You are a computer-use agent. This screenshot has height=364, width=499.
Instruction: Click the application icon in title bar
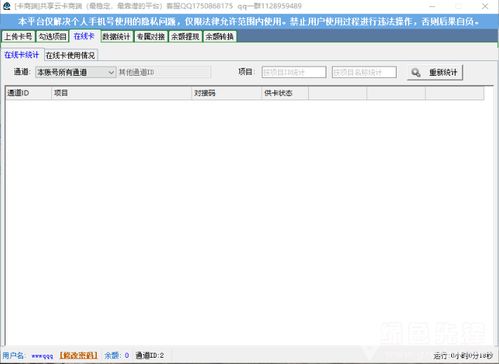click(x=7, y=6)
